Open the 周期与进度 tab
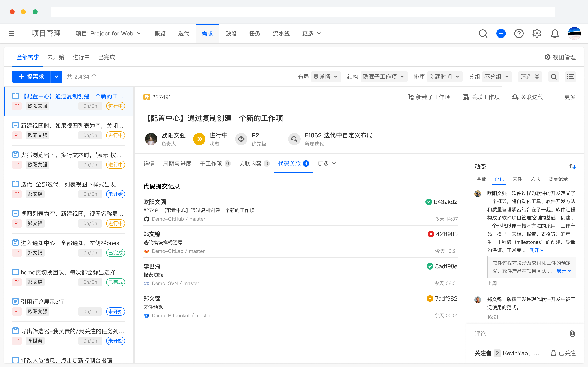Image resolution: width=588 pixels, height=367 pixels. pyautogui.click(x=177, y=164)
